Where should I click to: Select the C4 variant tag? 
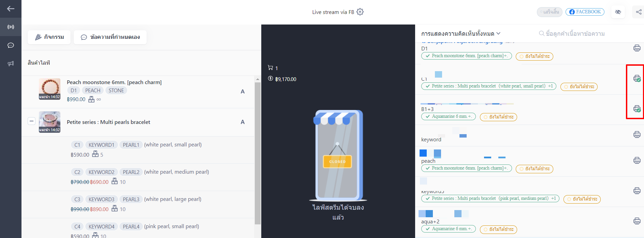77,227
